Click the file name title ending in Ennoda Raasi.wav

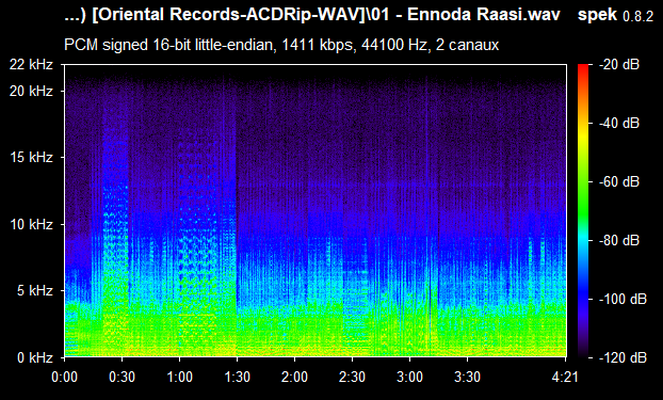coord(312,15)
